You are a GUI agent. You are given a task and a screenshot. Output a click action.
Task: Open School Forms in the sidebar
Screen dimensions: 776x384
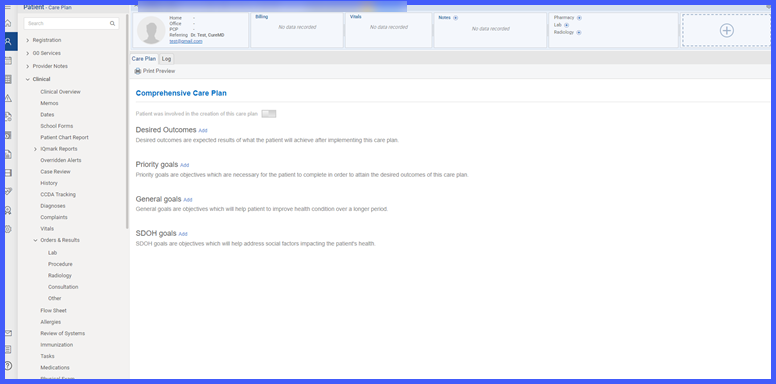point(57,126)
